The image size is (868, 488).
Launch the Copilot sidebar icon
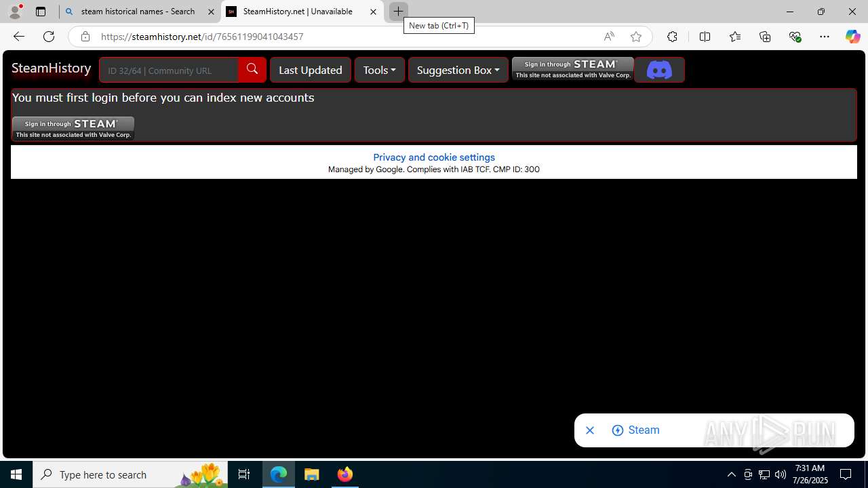[x=852, y=37]
